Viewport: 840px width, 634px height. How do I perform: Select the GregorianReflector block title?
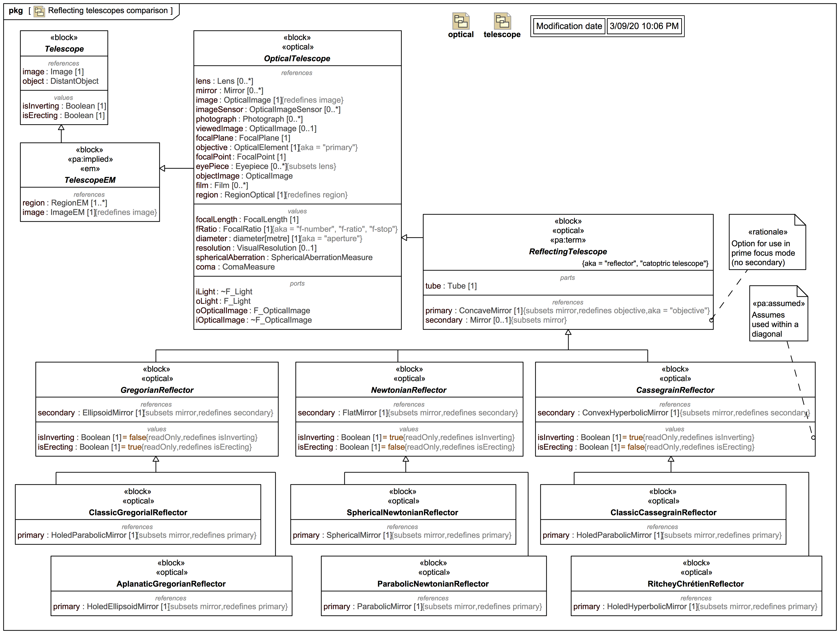click(157, 390)
